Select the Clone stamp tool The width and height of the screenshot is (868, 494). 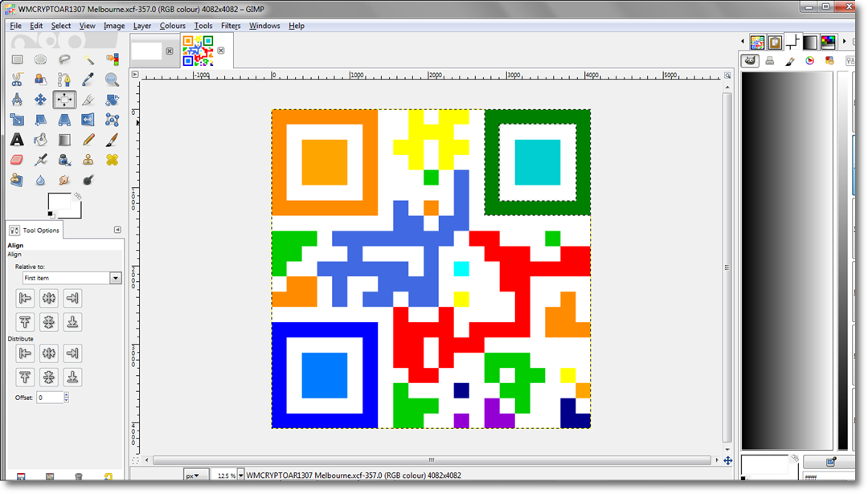point(88,160)
